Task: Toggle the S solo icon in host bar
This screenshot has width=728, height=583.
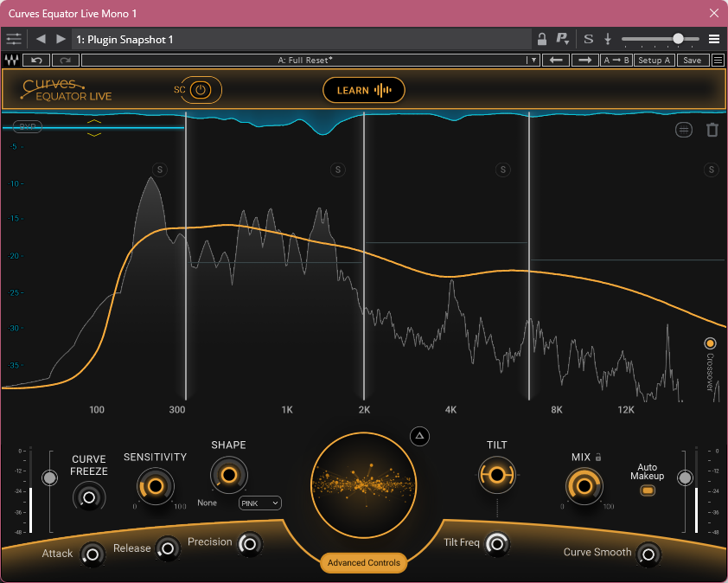Action: [x=588, y=39]
